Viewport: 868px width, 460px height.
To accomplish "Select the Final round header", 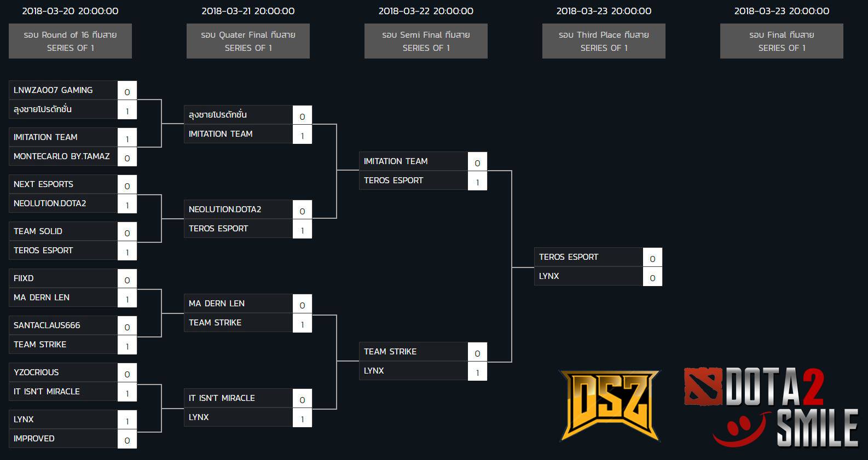I will 782,41.
